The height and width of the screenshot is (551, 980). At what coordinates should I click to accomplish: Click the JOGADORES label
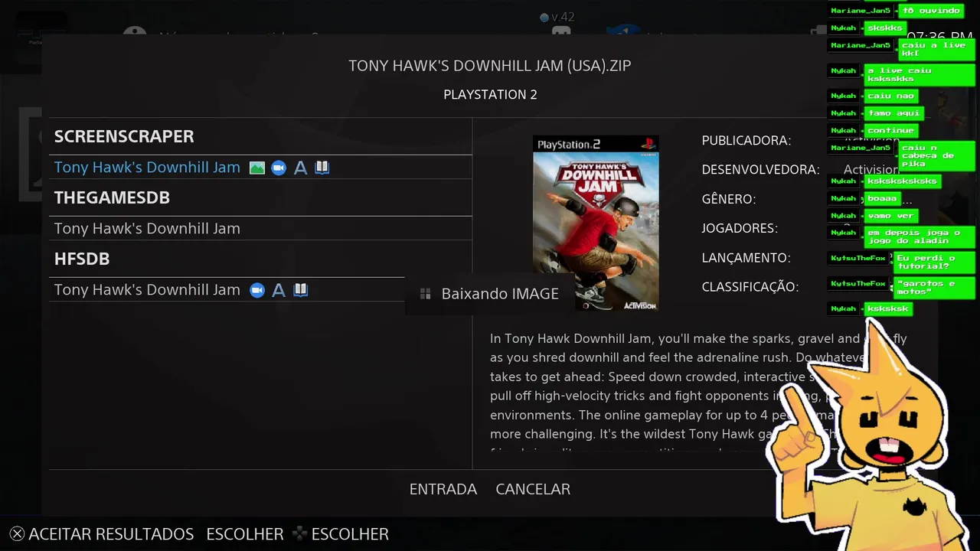(740, 228)
